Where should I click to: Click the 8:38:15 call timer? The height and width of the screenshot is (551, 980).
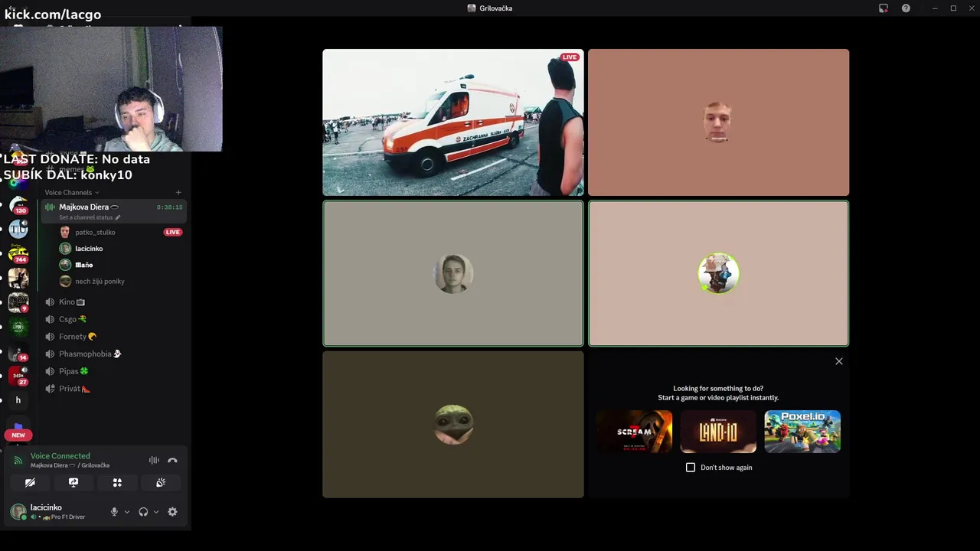tap(169, 207)
